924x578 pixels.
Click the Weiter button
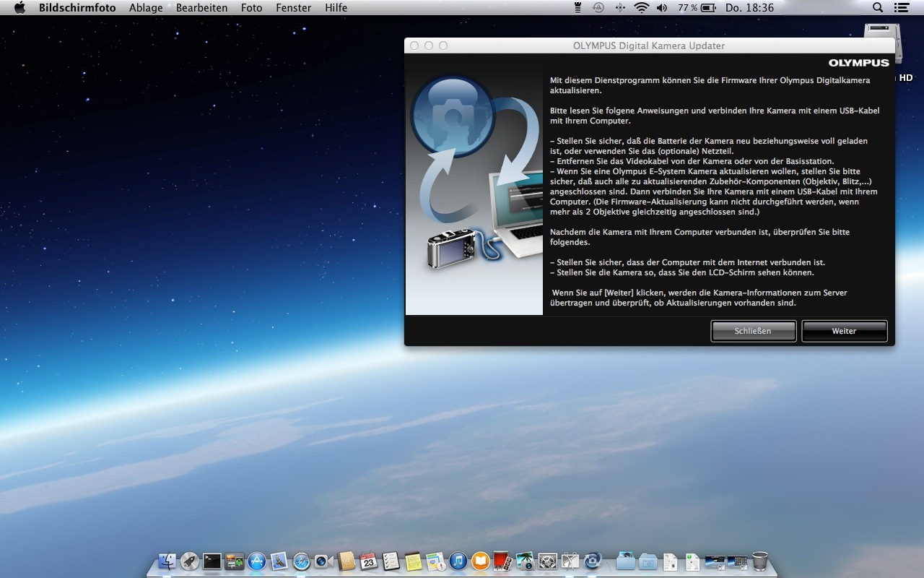844,331
